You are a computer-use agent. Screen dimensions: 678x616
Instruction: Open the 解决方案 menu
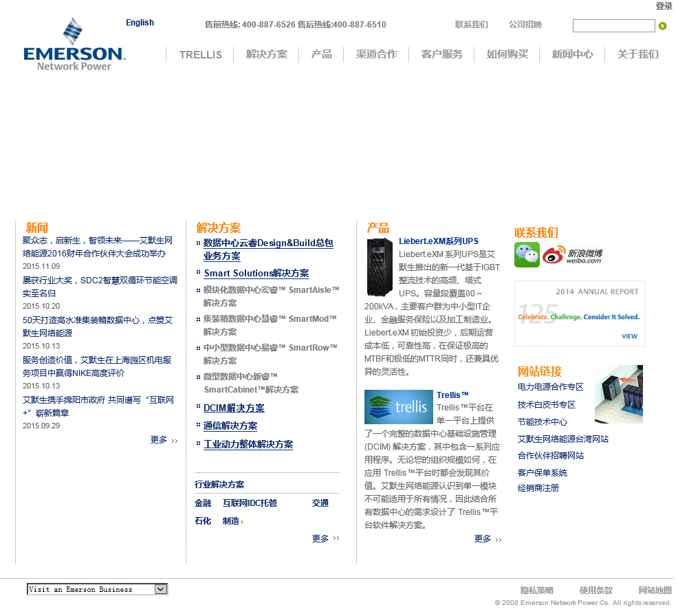pyautogui.click(x=266, y=54)
